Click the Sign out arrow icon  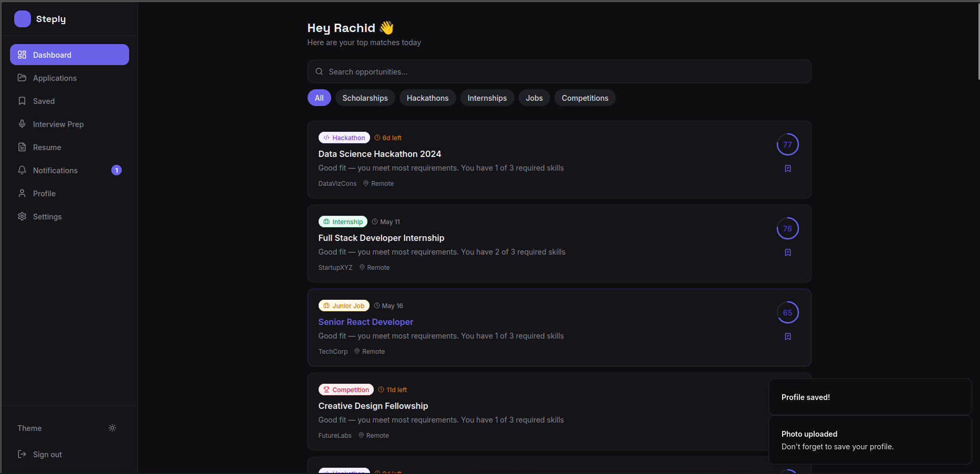(22, 454)
